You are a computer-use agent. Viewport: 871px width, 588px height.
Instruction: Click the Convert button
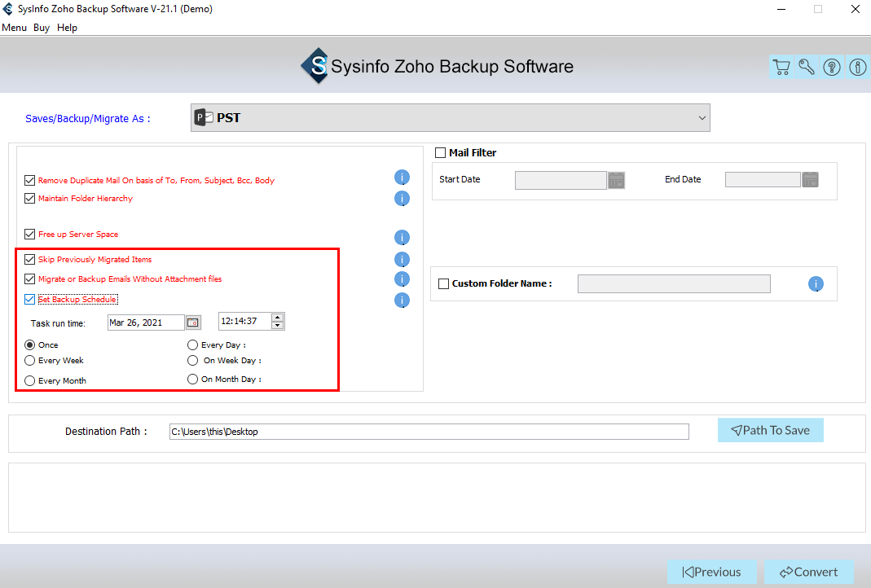(x=809, y=572)
